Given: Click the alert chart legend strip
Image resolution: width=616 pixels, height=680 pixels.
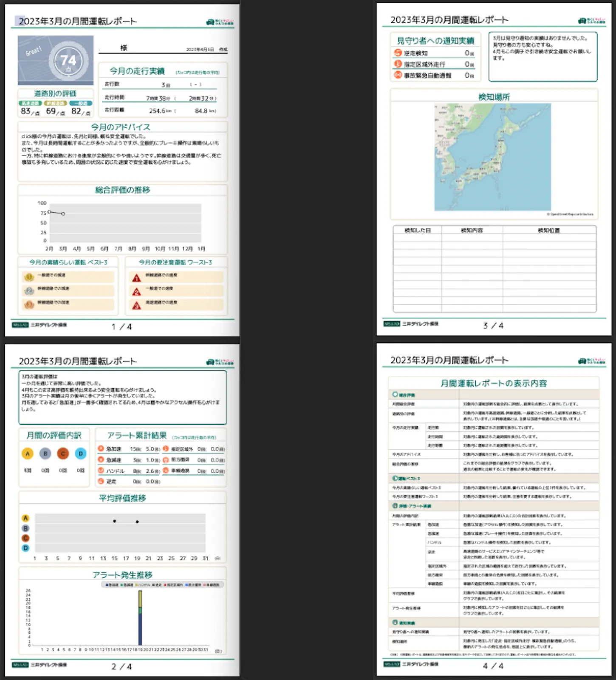Looking at the screenshot, I should pyautogui.click(x=162, y=585).
